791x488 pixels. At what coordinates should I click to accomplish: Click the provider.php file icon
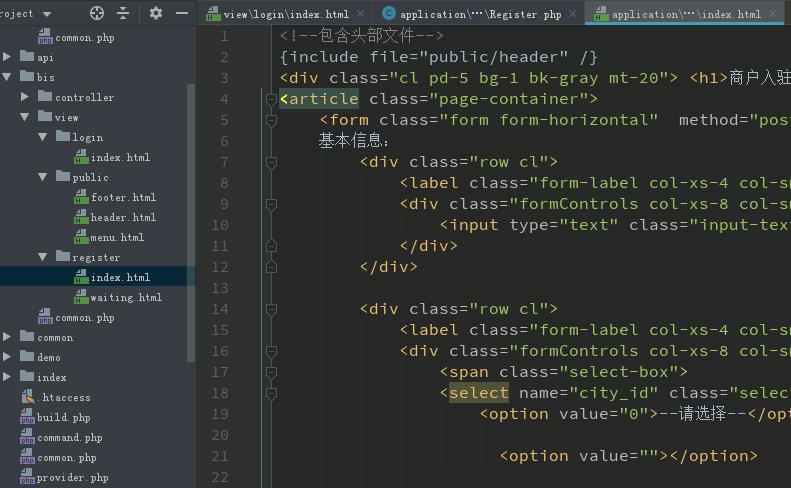click(27, 477)
